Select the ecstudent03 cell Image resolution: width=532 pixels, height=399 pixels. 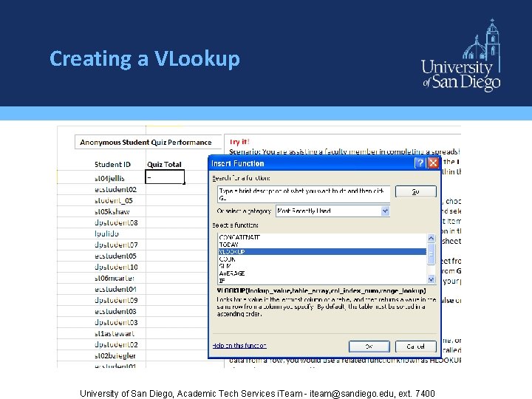[x=115, y=311]
